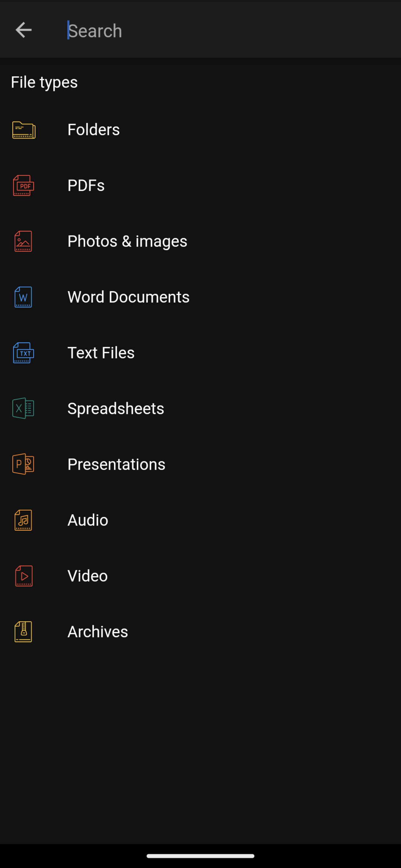Tap the Photos & images picture icon

point(23,241)
